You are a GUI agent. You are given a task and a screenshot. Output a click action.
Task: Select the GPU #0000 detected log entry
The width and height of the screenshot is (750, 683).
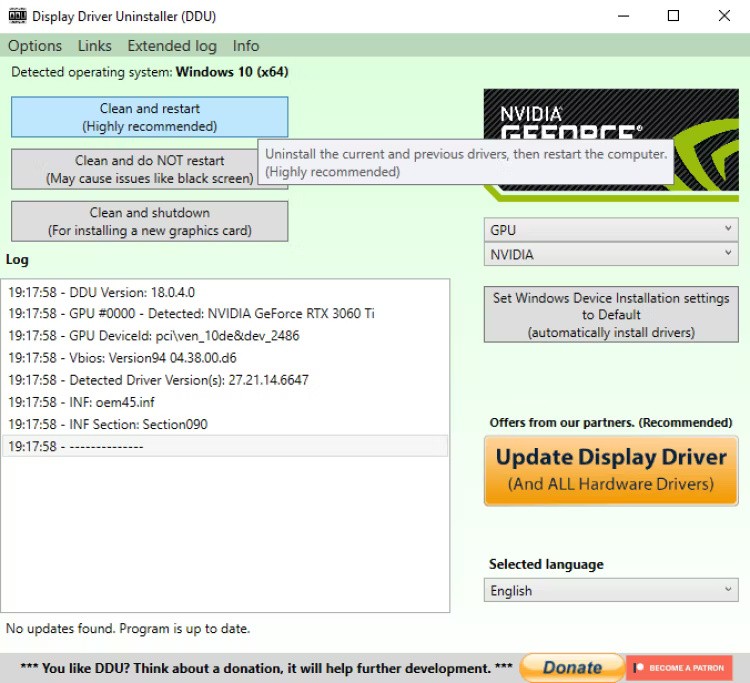click(x=191, y=314)
